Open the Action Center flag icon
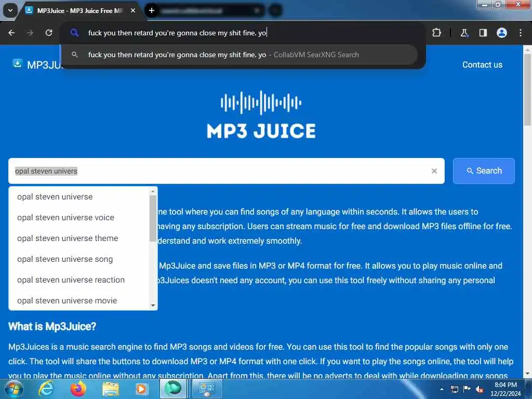The width and height of the screenshot is (532, 399). (x=467, y=389)
